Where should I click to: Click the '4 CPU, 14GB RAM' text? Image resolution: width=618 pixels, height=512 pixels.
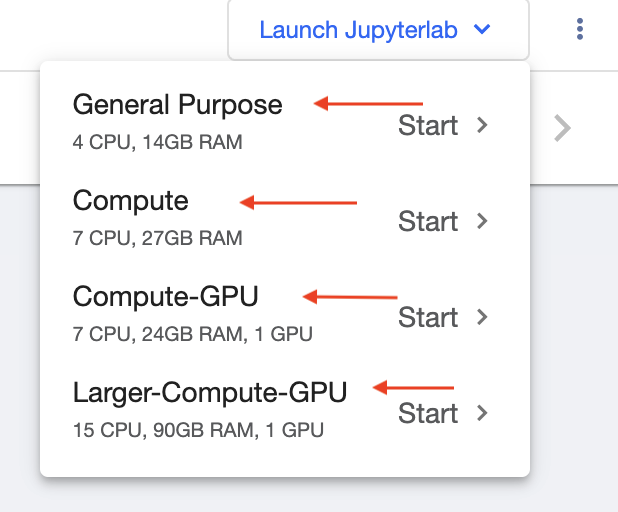click(x=158, y=142)
